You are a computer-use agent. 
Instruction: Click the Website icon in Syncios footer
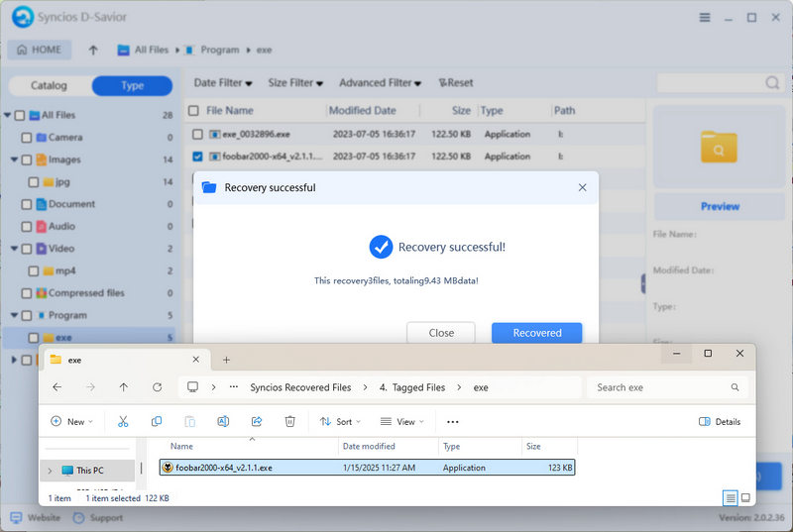pyautogui.click(x=17, y=518)
